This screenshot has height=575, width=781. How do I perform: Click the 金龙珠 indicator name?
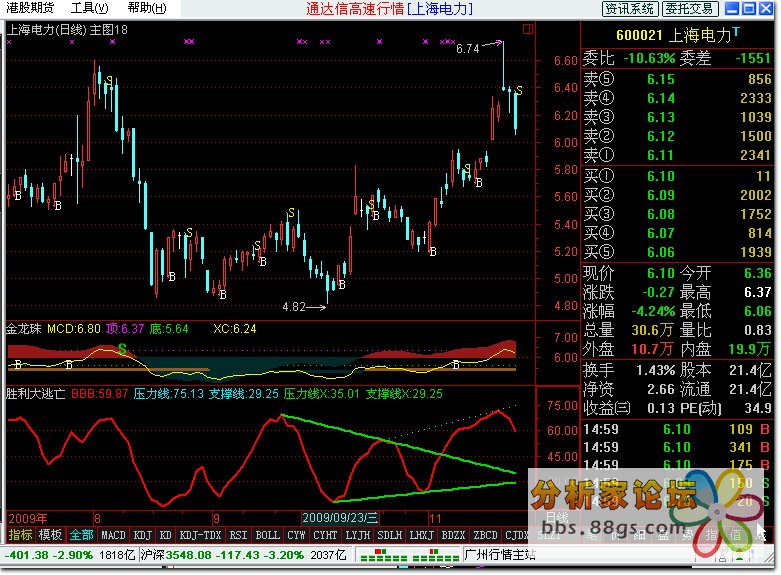pos(23,329)
